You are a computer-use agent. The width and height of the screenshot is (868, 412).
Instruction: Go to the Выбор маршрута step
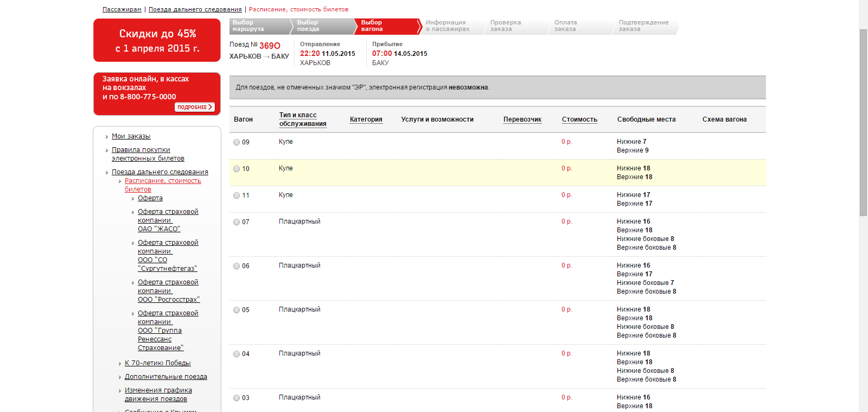(x=258, y=26)
